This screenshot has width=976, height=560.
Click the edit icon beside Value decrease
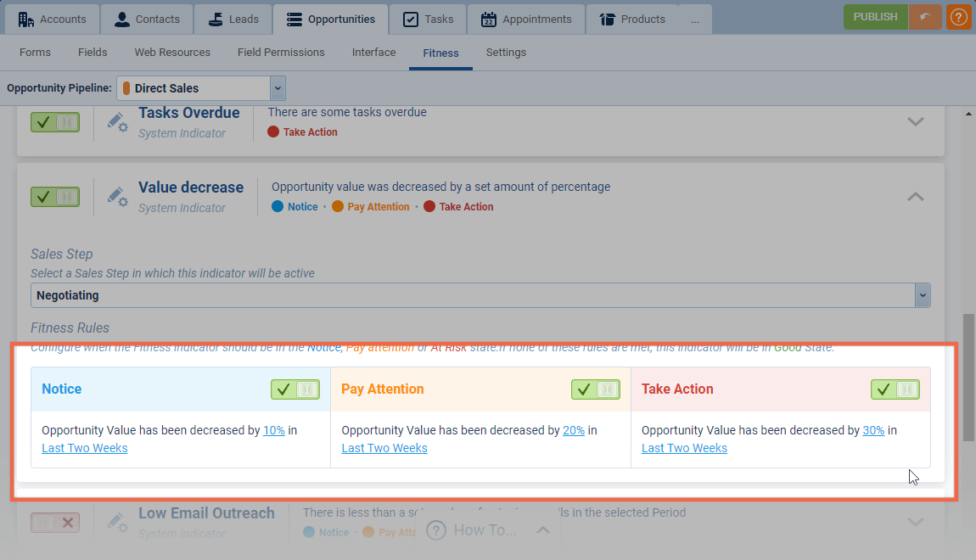click(117, 197)
